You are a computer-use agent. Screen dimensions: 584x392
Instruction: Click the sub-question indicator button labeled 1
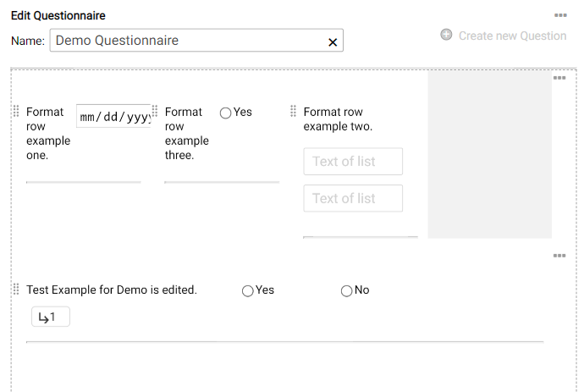click(50, 317)
